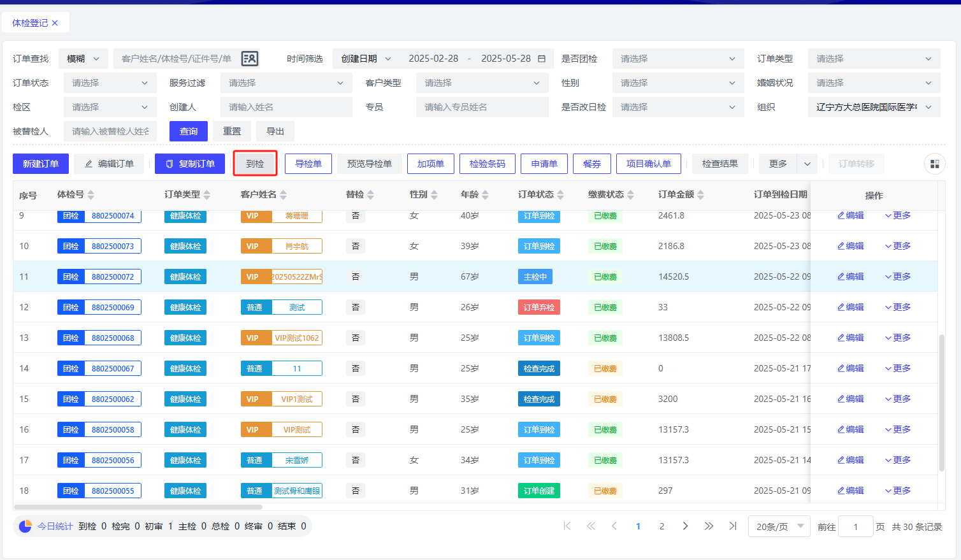Click 编辑 for row 8802500055

(850, 491)
